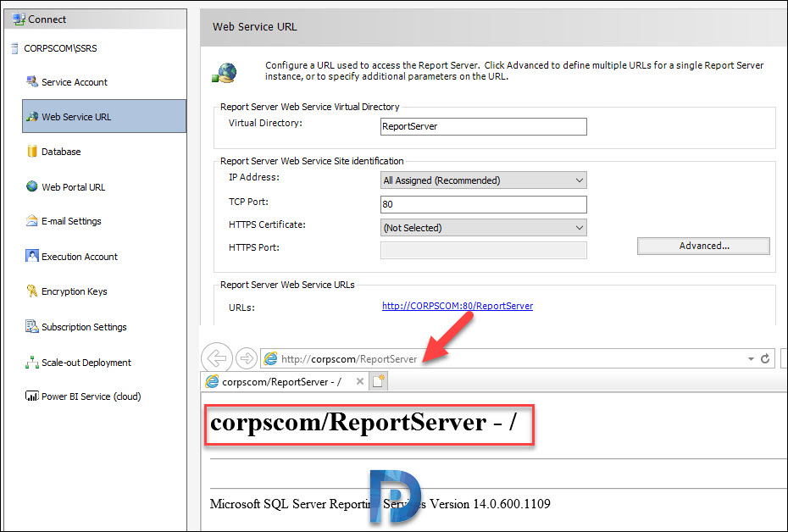Open the http://CORPSCOM:80/ReportServer link
788x532 pixels.
(x=458, y=306)
